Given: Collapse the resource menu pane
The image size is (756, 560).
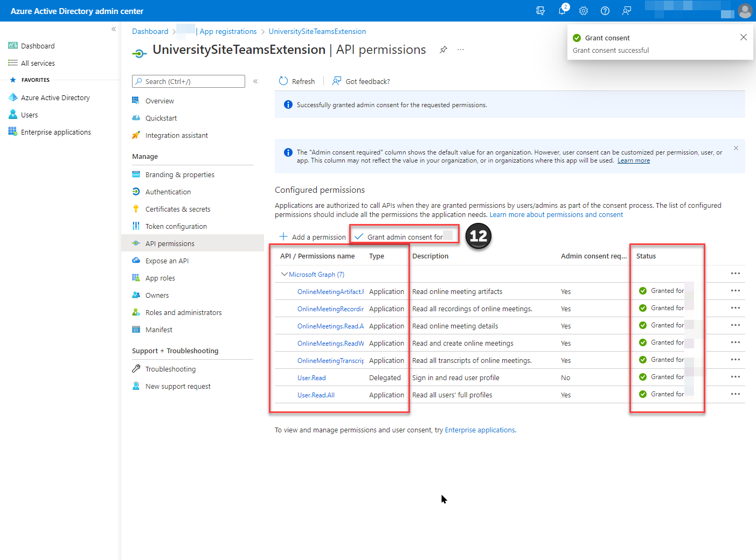Looking at the screenshot, I should click(x=255, y=81).
